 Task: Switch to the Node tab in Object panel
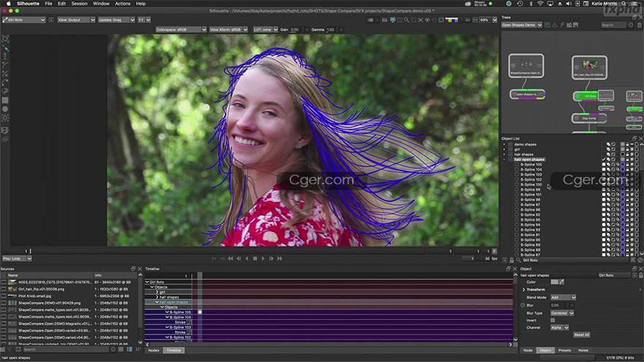point(528,350)
